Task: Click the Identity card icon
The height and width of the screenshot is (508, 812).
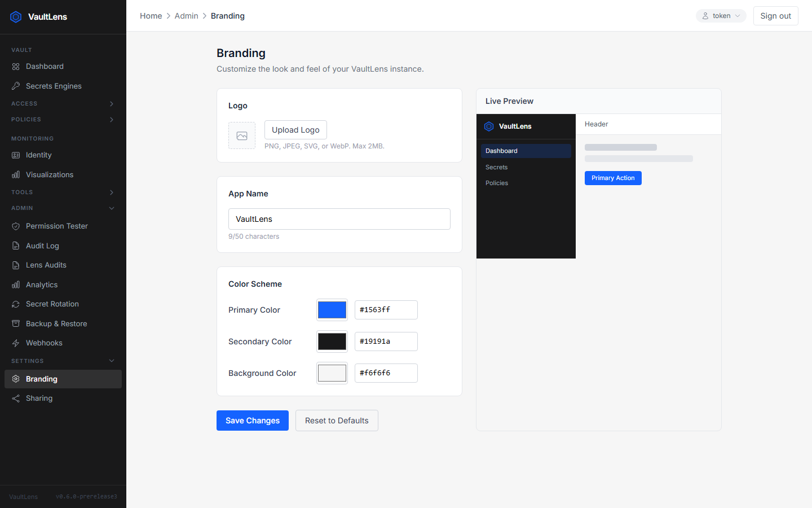Action: [x=16, y=155]
